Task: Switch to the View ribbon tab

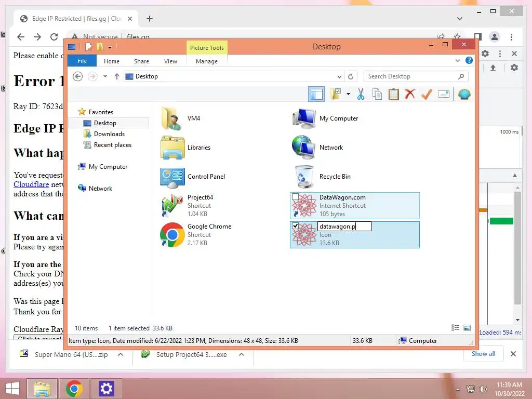Action: [170, 61]
